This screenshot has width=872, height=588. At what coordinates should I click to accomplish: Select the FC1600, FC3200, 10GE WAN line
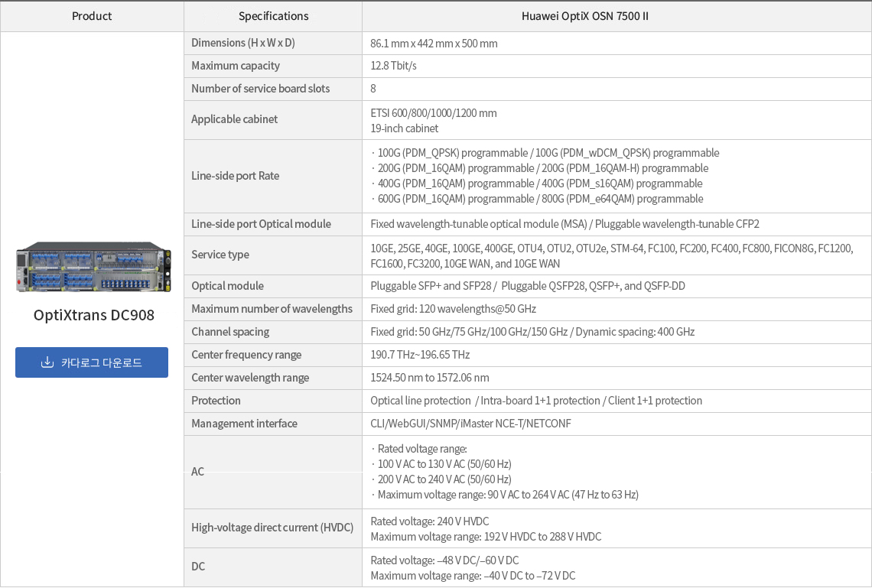point(465,264)
